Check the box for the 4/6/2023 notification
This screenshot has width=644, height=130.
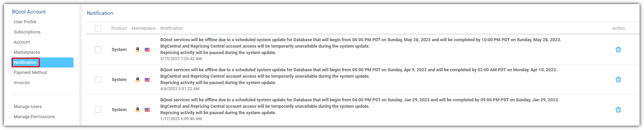tap(98, 79)
